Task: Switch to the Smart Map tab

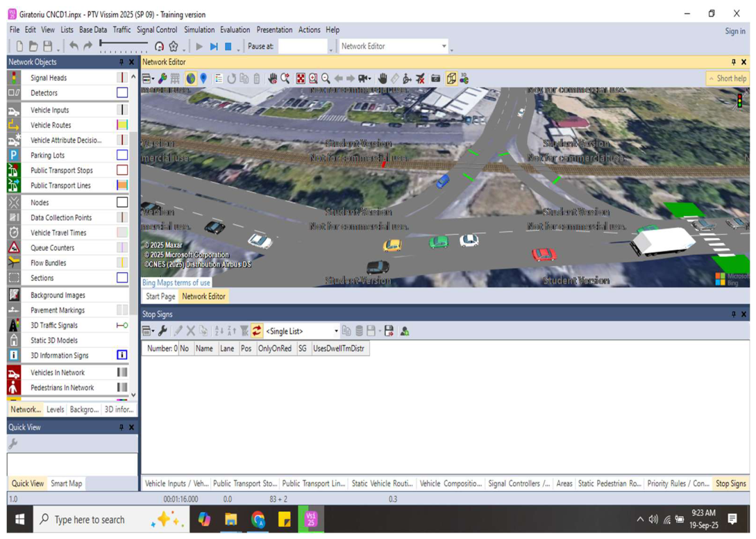Action: click(x=67, y=483)
